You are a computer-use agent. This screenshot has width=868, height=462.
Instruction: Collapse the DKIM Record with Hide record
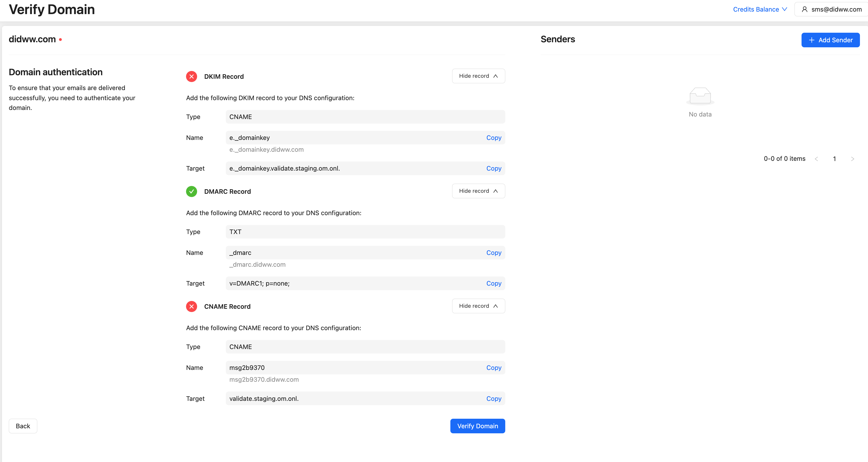click(478, 76)
